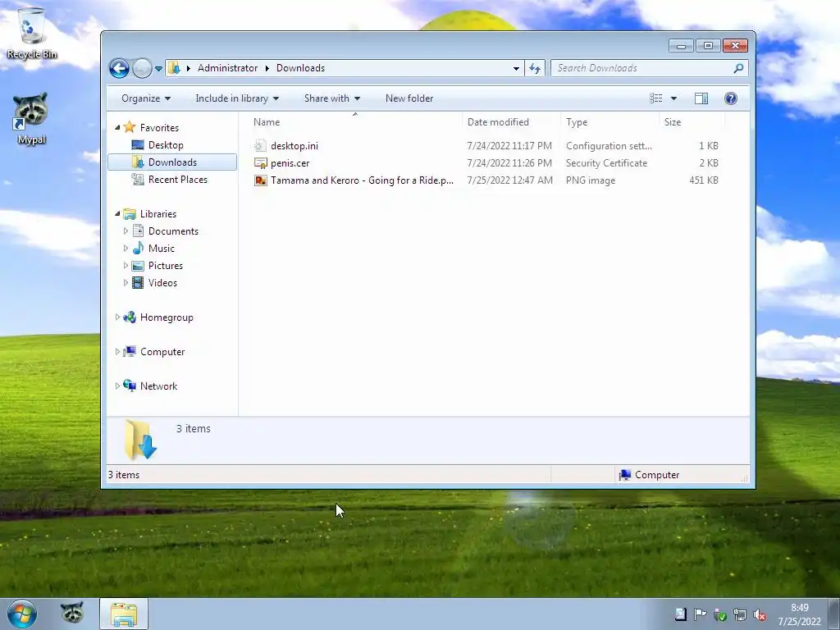Select Network in navigation pane
The width and height of the screenshot is (840, 630).
(x=158, y=386)
